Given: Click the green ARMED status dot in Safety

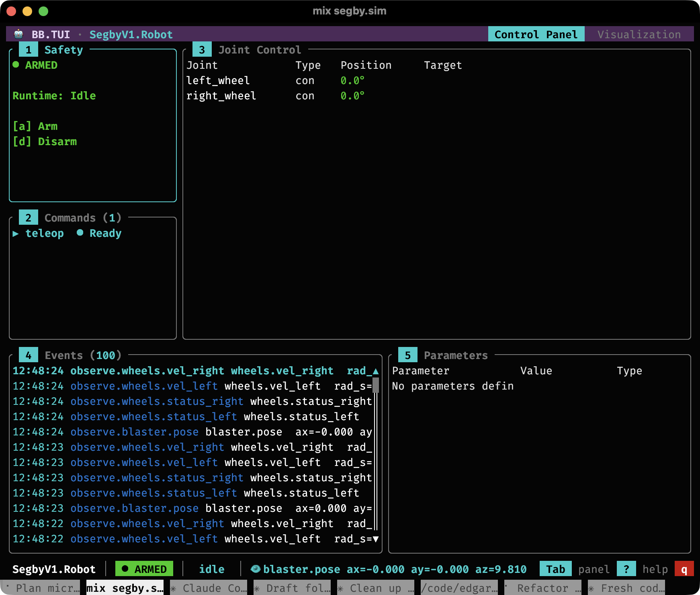Looking at the screenshot, I should pyautogui.click(x=16, y=65).
